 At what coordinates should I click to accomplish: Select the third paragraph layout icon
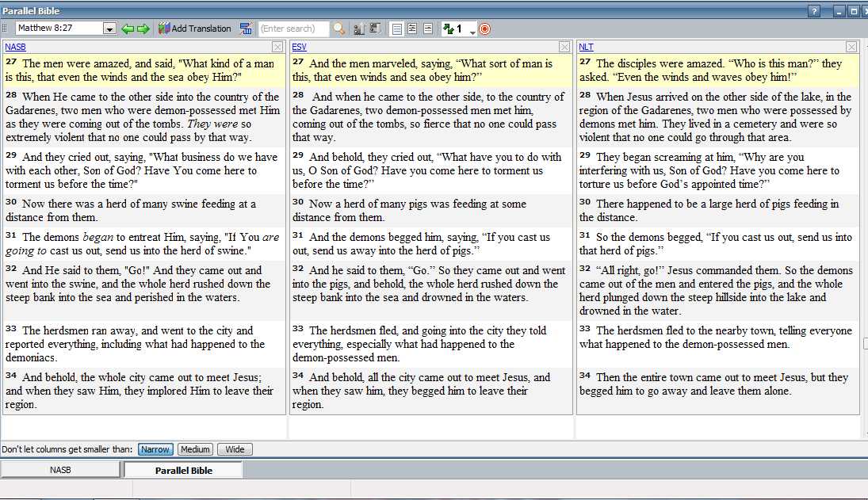428,29
